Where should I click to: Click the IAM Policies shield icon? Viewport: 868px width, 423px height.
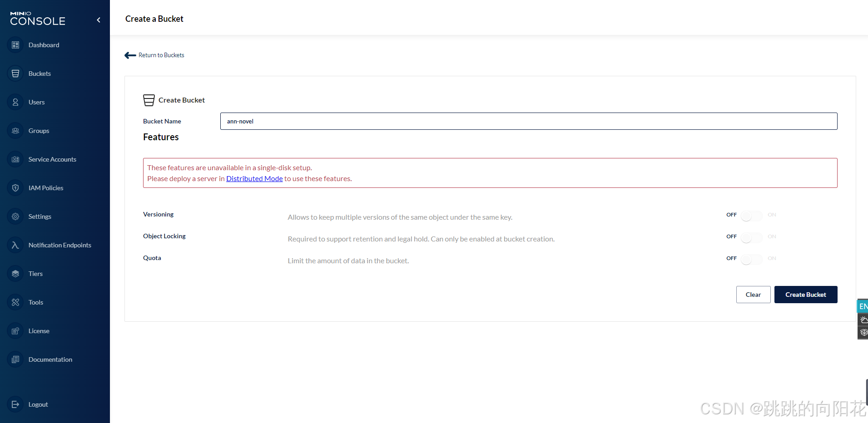[x=15, y=188]
